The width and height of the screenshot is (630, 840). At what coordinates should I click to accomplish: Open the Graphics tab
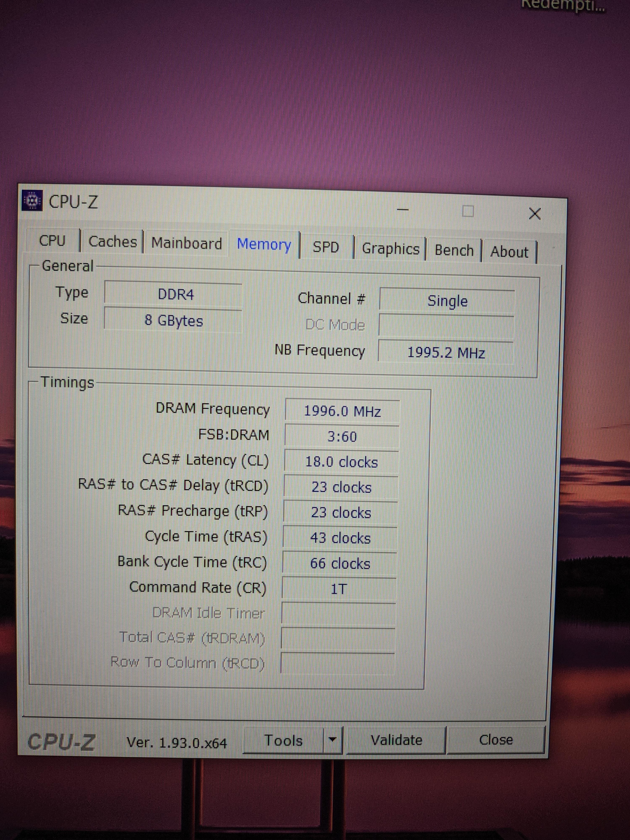[x=390, y=249]
